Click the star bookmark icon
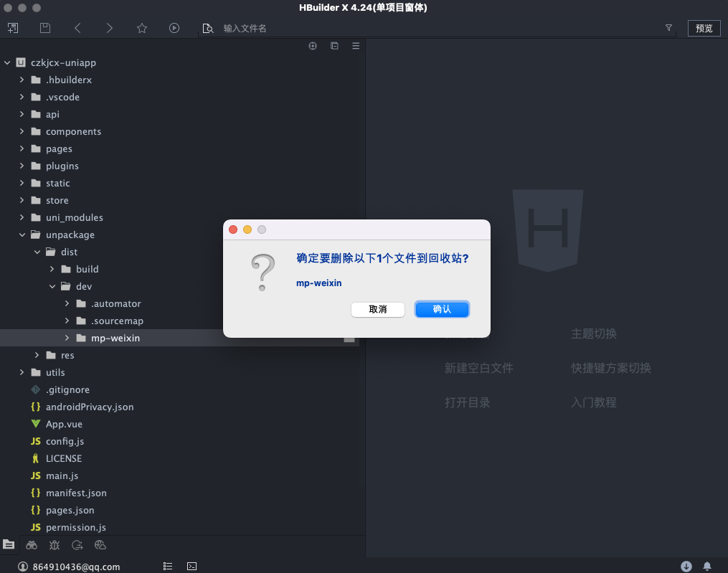Image resolution: width=728 pixels, height=573 pixels. tap(142, 28)
